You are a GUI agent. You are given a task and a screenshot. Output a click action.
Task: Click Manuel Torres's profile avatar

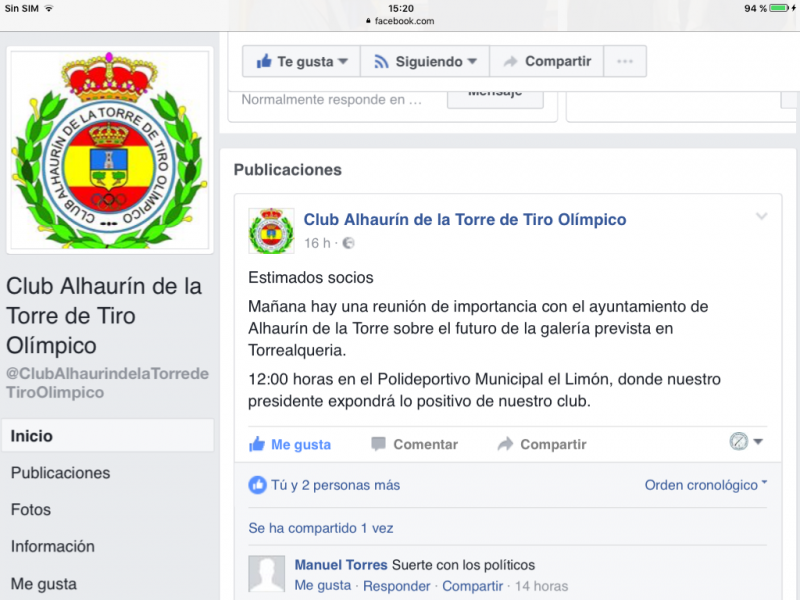266,574
